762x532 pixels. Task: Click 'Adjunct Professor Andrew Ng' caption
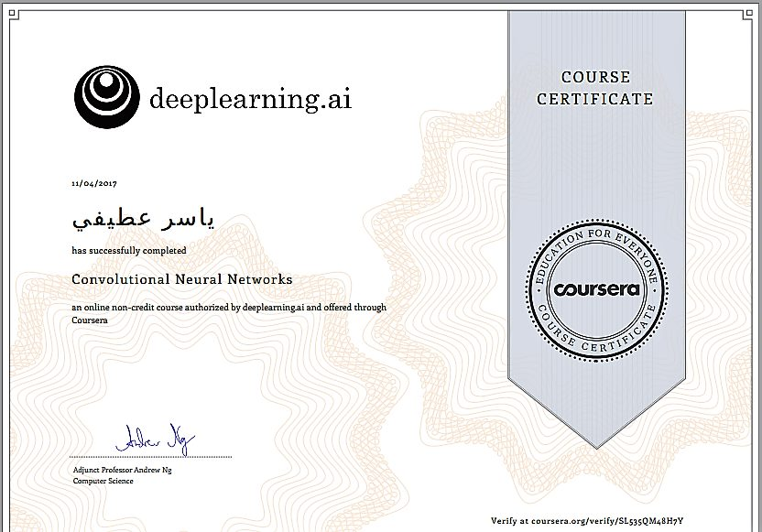tap(123, 470)
